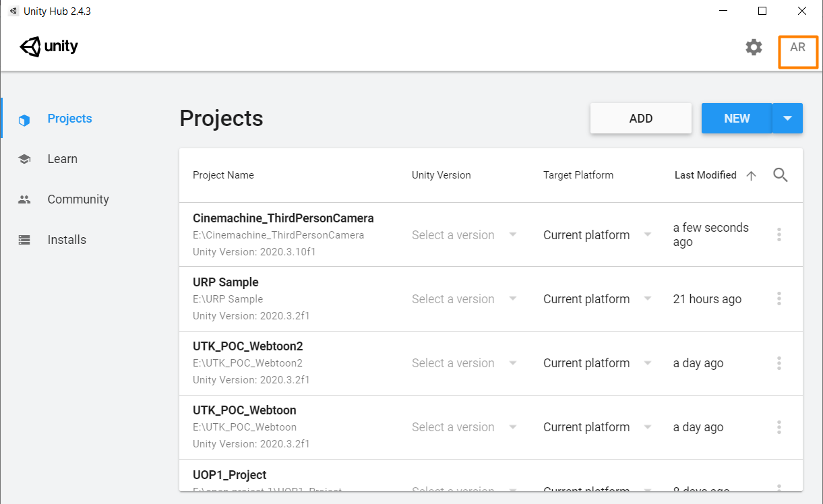Viewport: 823px width, 504px height.
Task: Select a version for Cinemachine_ThirdPersonCamera
Action: click(x=464, y=235)
